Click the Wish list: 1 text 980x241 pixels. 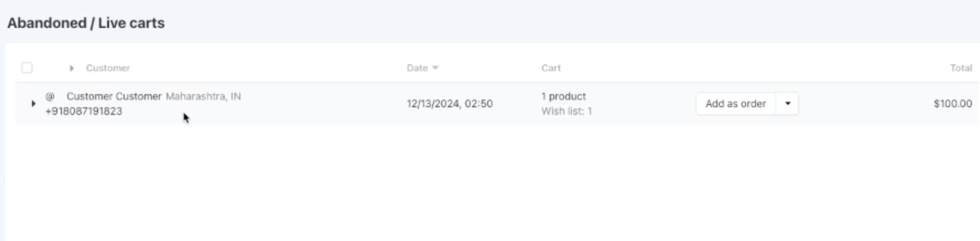[566, 111]
